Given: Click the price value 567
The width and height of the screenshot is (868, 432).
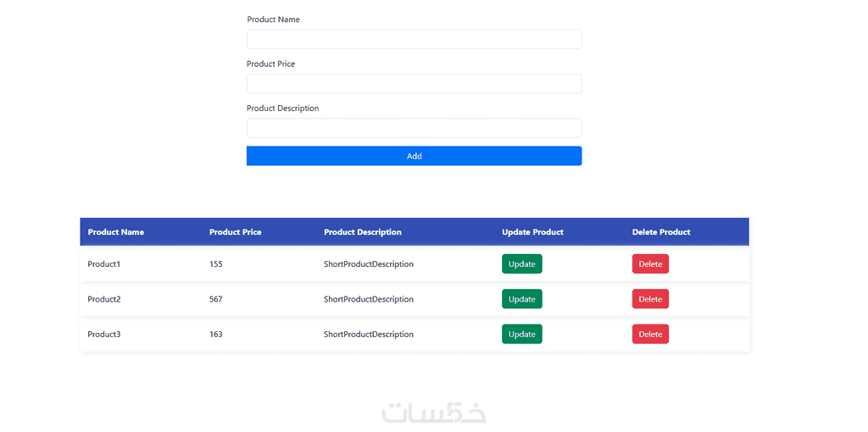Looking at the screenshot, I should (216, 299).
